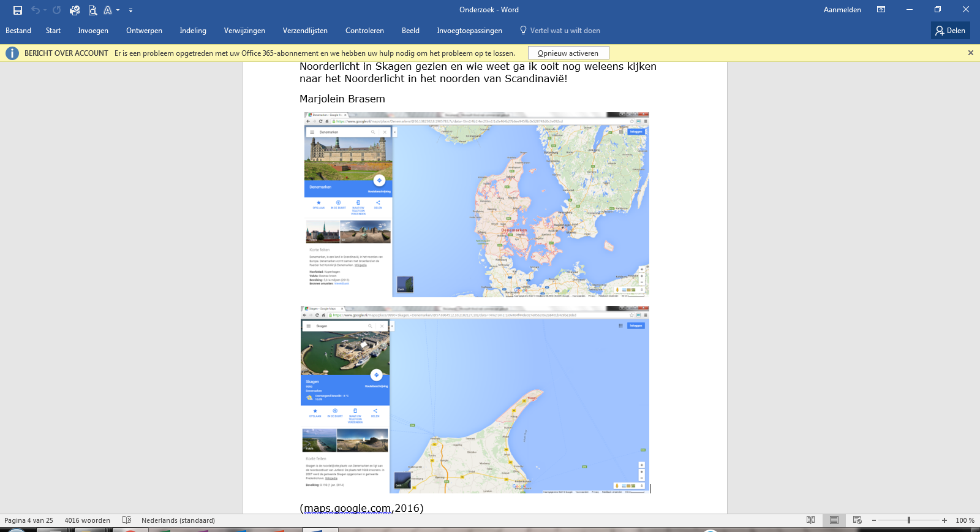Save the document with the floppy disk icon
The height and width of the screenshot is (532, 980).
[18, 10]
